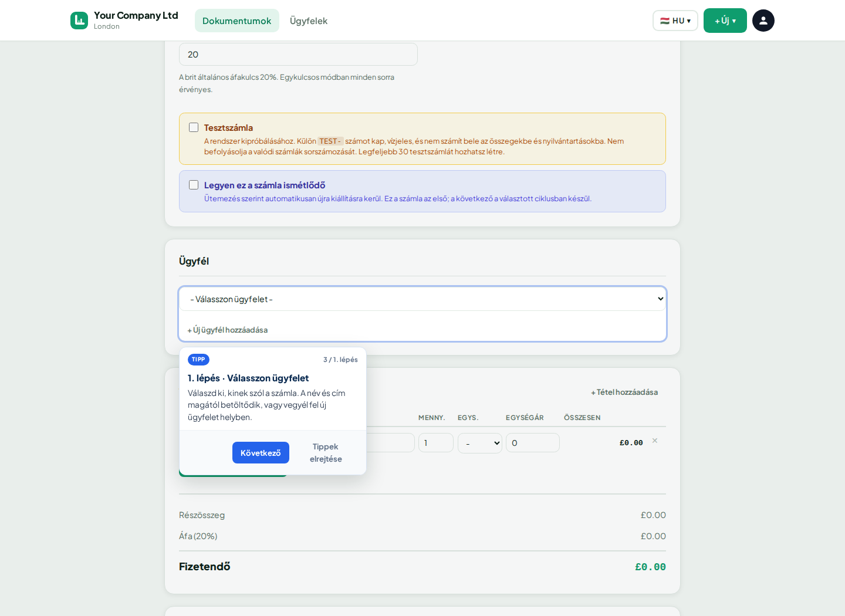
Task: Expand the '+ Új' creation menu
Action: click(725, 21)
